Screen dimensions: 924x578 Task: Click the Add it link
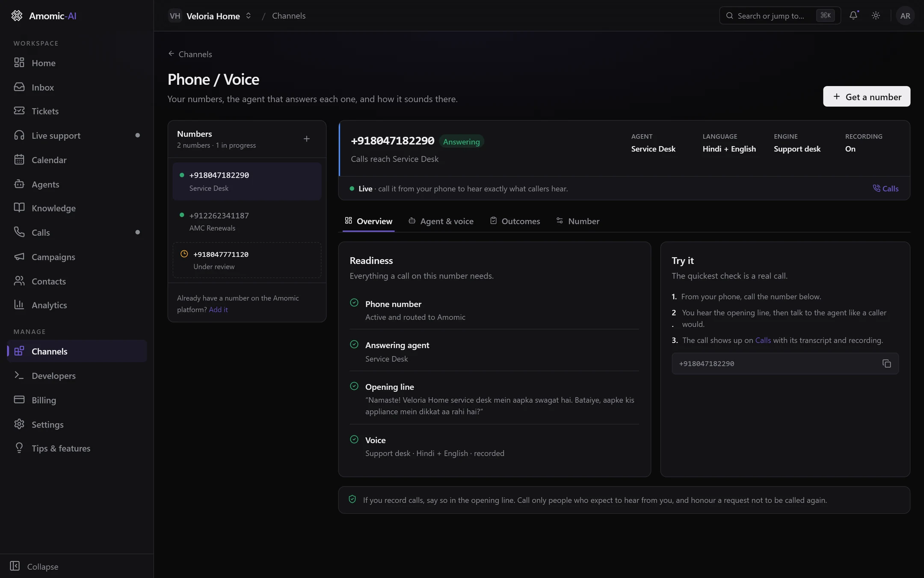[x=218, y=310]
